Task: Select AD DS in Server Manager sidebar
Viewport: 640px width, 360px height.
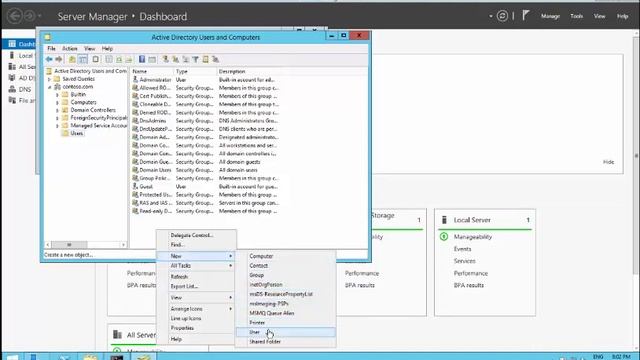Action: 21,78
